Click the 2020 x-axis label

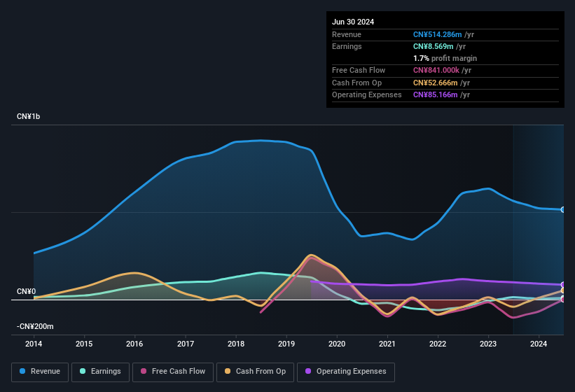[x=337, y=344]
